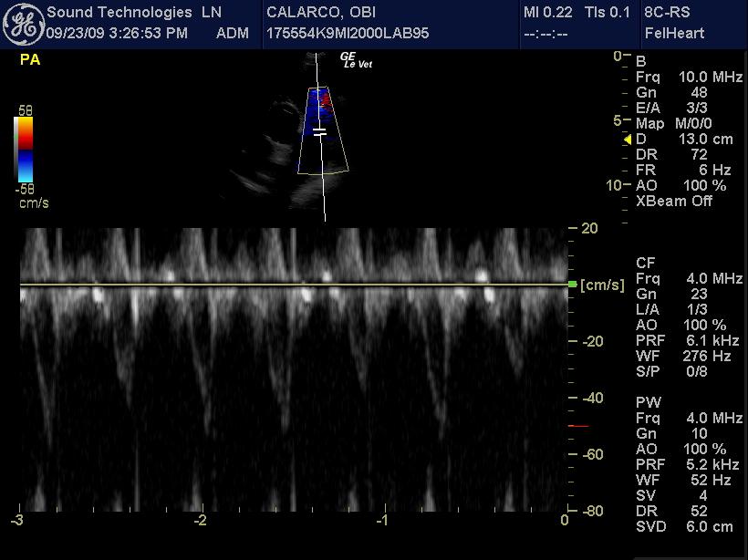
Task: Open the FelHeart preset selection
Action: click(675, 34)
